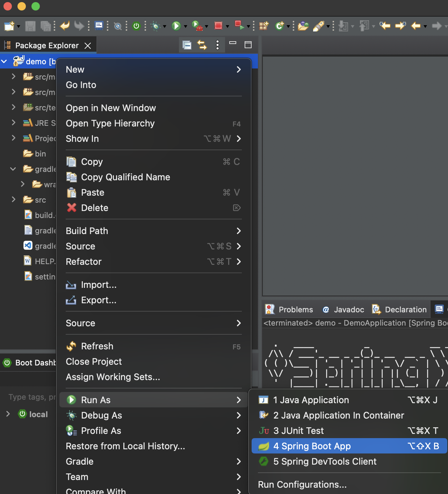Click the yellow Undo arrow icon
448x494 pixels.
[x=65, y=26]
